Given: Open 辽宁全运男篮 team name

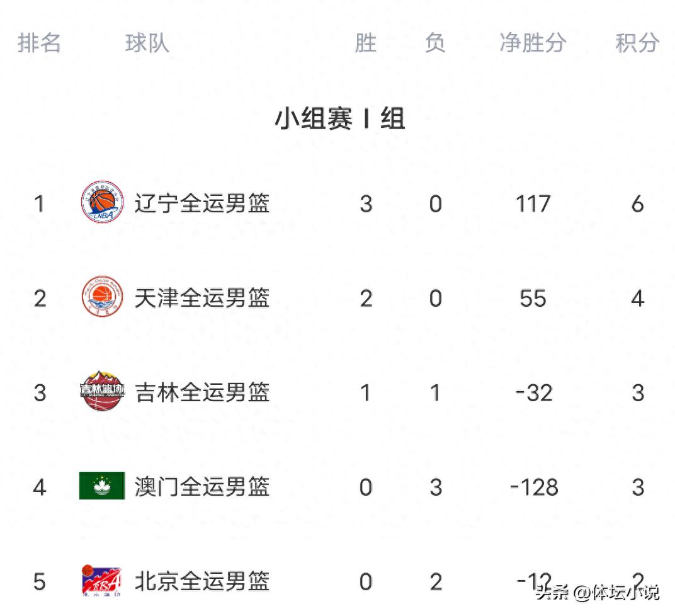Looking at the screenshot, I should [201, 203].
